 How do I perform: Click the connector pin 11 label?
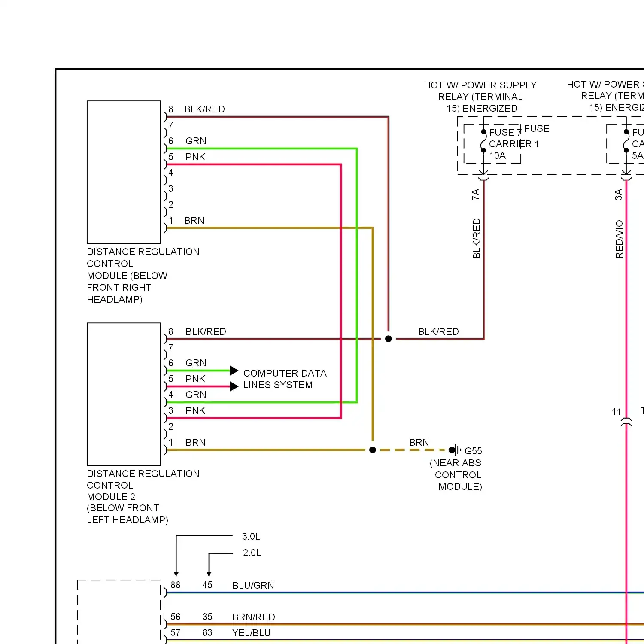click(617, 412)
